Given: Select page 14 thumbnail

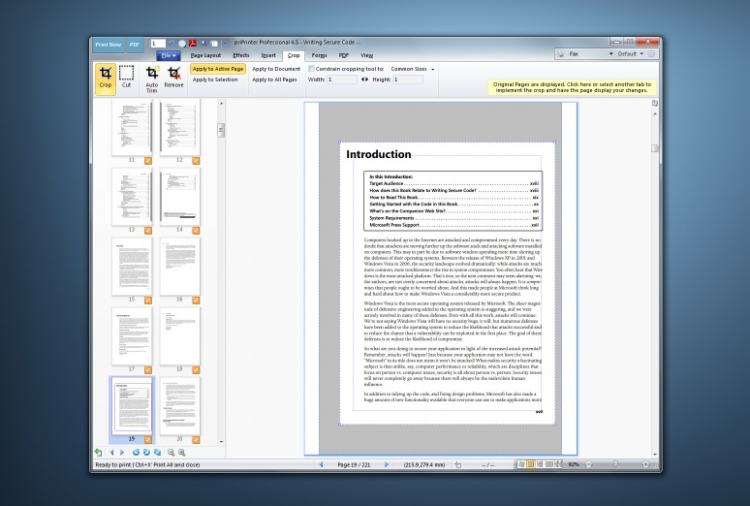Looking at the screenshot, I should 180,195.
